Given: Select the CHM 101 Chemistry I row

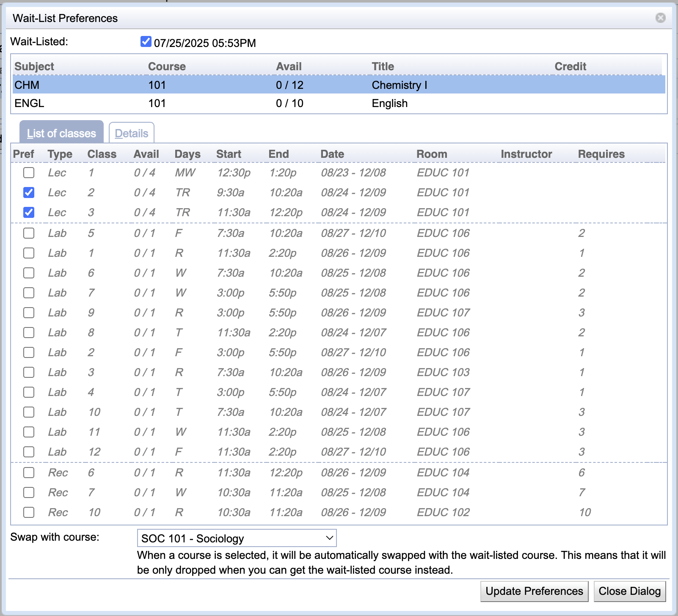Looking at the screenshot, I should click(x=339, y=85).
